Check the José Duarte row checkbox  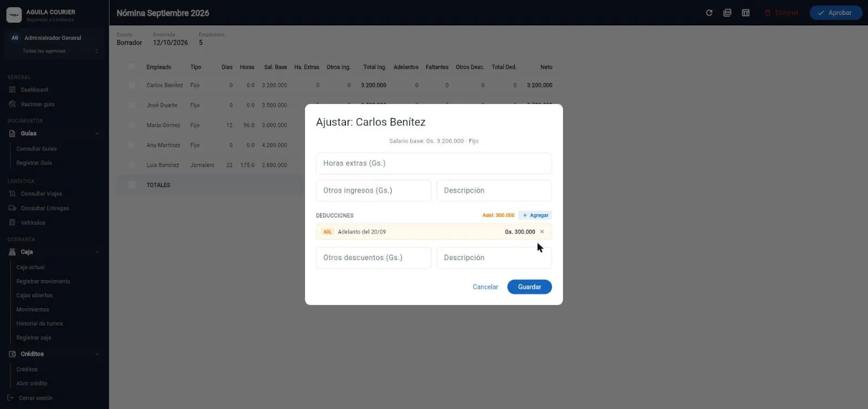(132, 105)
